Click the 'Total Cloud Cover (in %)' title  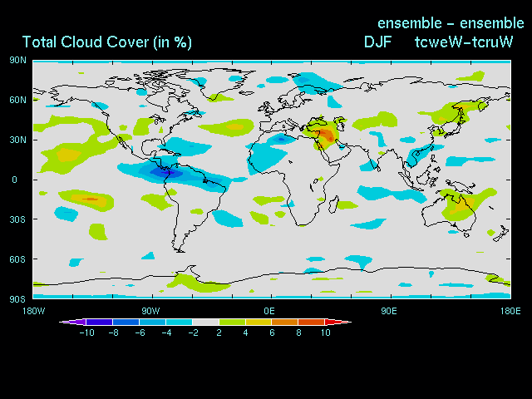click(106, 42)
